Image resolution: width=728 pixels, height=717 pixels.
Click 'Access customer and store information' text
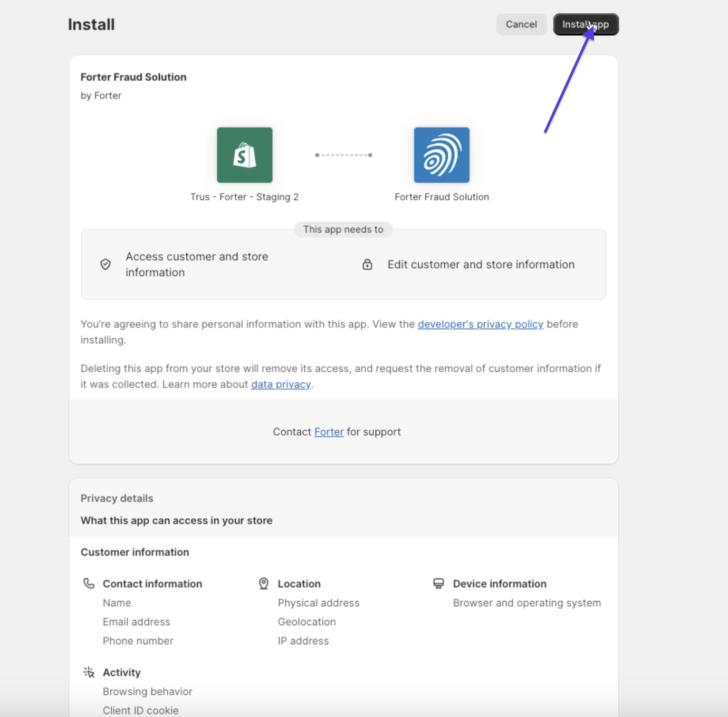pyautogui.click(x=197, y=264)
